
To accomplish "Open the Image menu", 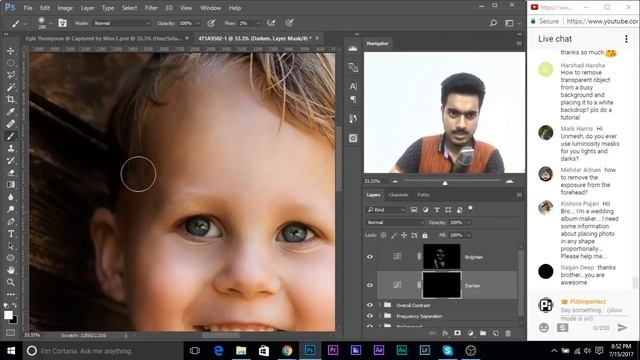I will [x=65, y=8].
